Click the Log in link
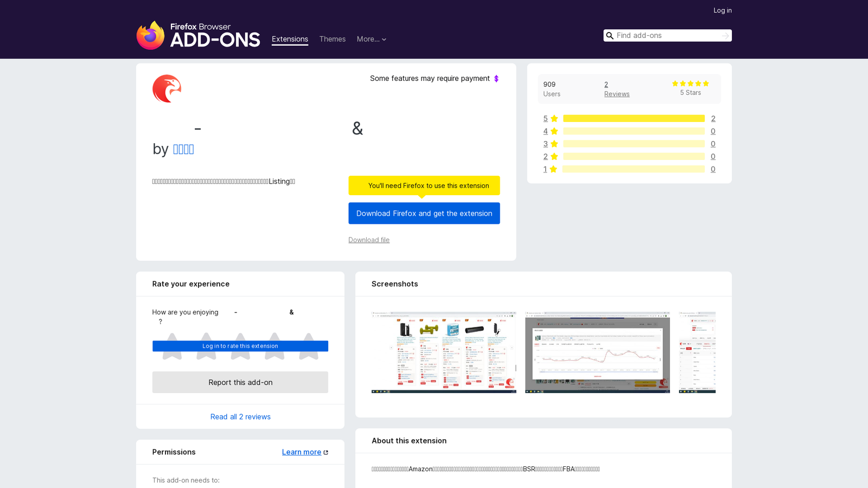 (722, 10)
